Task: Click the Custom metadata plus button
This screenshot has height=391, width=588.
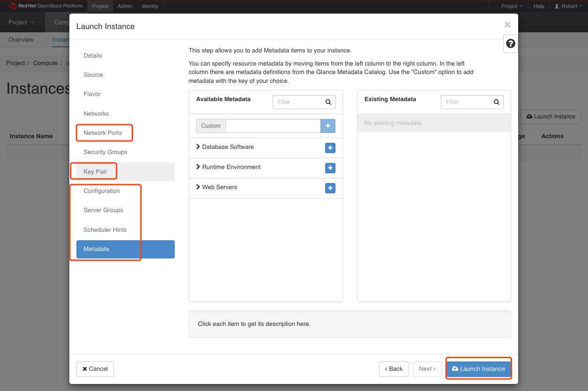Action: 327,126
